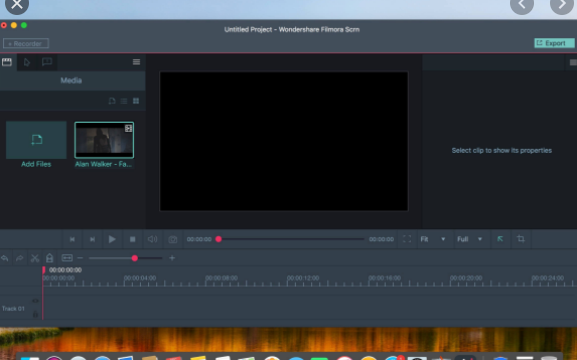577x360 pixels.
Task: Click the green arrow transform icon
Action: [x=500, y=239]
